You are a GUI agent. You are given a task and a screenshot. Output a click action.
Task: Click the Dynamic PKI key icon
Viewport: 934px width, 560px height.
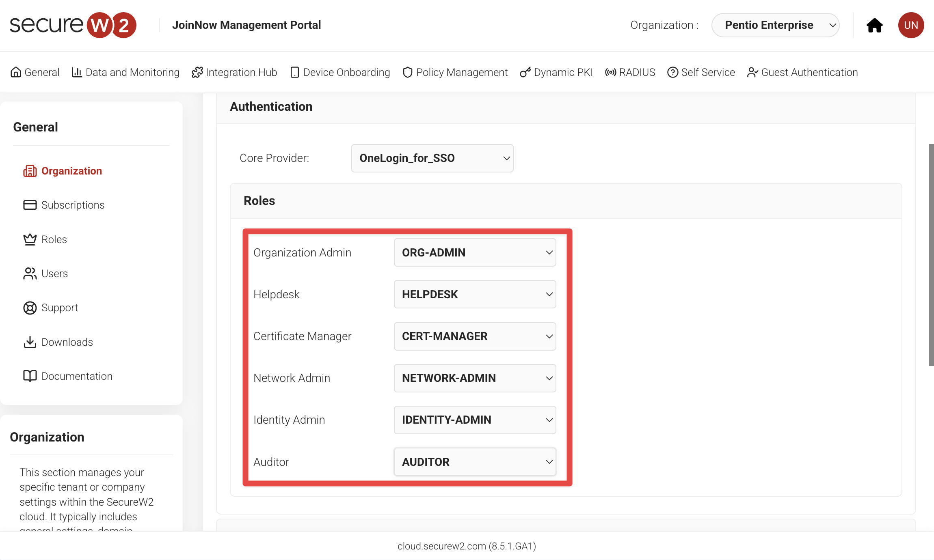(525, 72)
